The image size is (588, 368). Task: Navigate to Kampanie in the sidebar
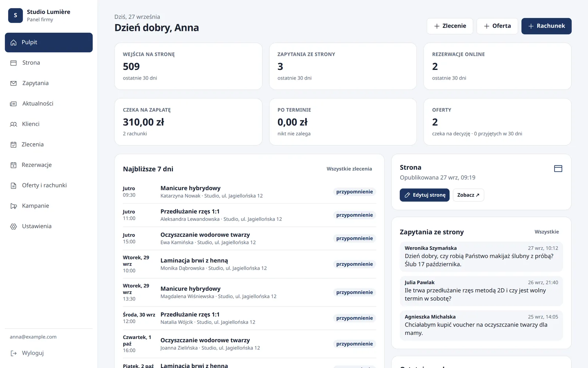(49, 206)
